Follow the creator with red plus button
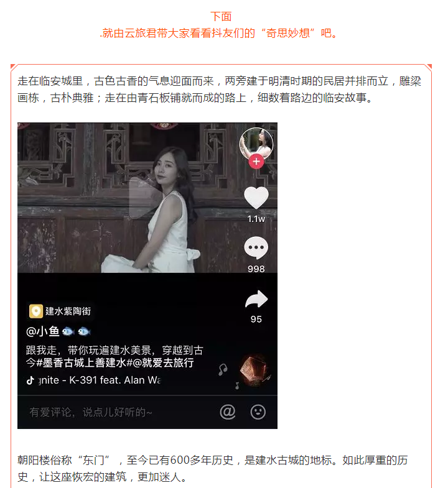The height and width of the screenshot is (488, 448). click(256, 162)
